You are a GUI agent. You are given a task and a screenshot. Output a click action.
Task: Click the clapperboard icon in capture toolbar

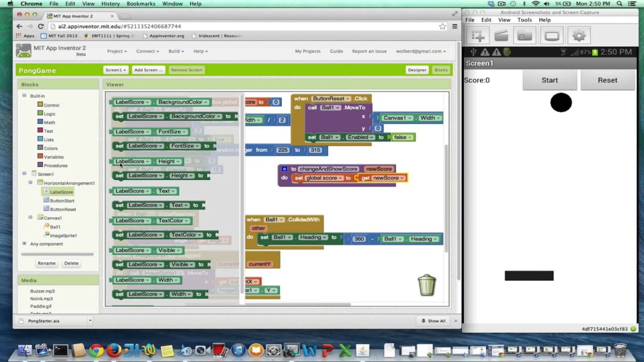pyautogui.click(x=501, y=36)
